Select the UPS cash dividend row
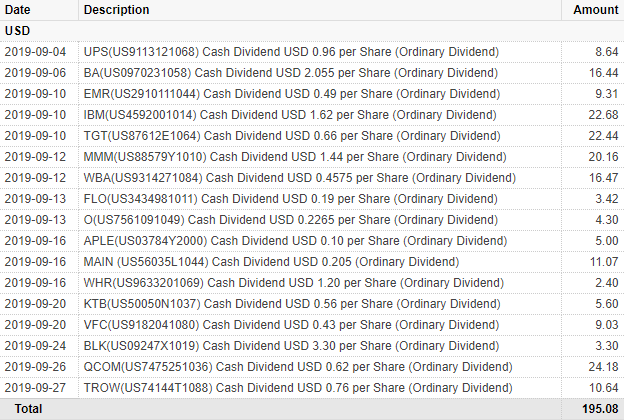This screenshot has width=624, height=420. click(312, 52)
